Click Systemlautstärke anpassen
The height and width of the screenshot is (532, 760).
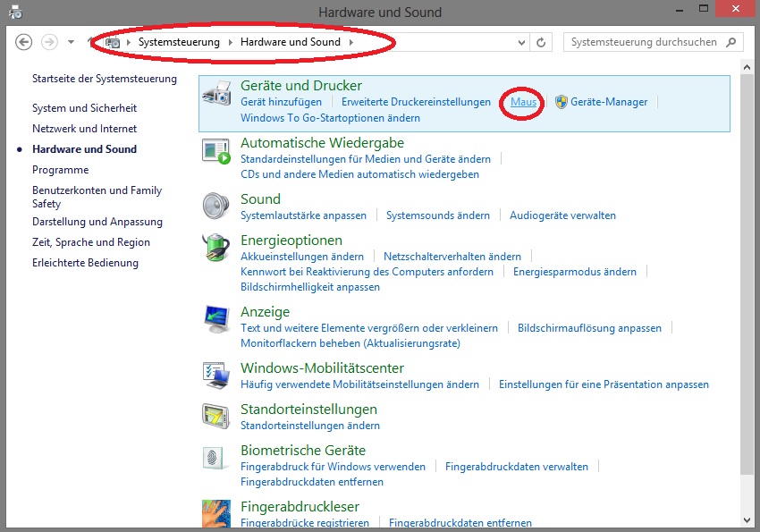(x=303, y=215)
